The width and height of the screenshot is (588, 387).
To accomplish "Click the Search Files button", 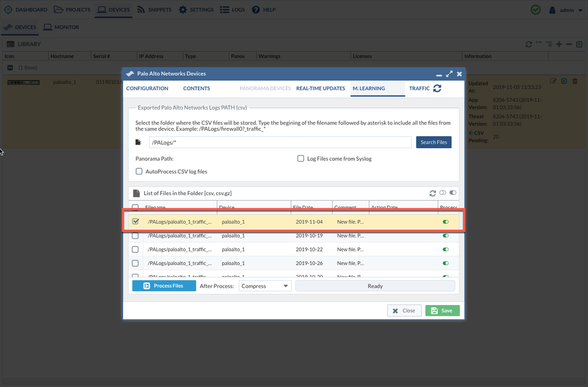I will pyautogui.click(x=434, y=142).
